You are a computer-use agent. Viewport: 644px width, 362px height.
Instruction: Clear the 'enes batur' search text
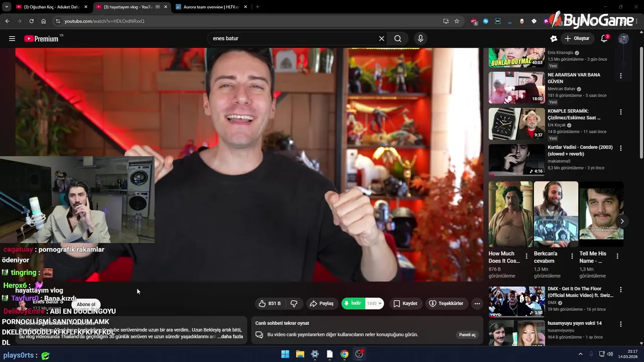[x=381, y=39]
